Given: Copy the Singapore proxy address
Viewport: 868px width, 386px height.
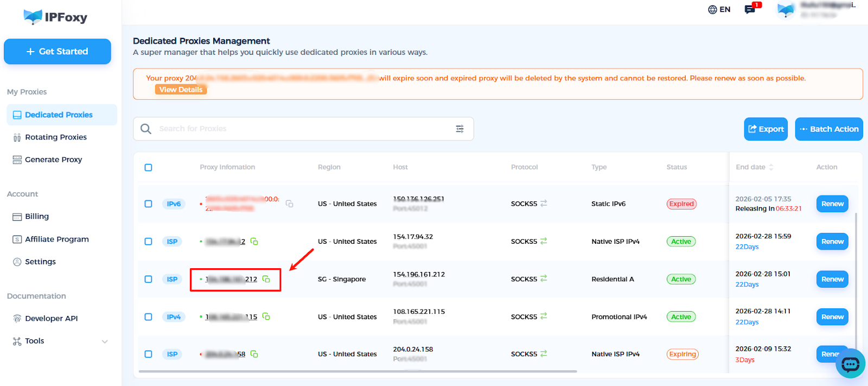Looking at the screenshot, I should click(x=266, y=279).
